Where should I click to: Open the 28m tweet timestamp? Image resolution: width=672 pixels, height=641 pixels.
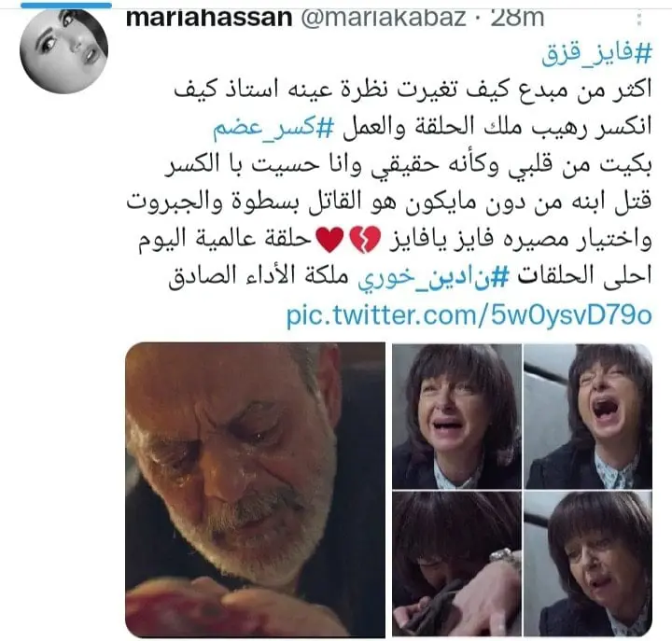tap(517, 18)
